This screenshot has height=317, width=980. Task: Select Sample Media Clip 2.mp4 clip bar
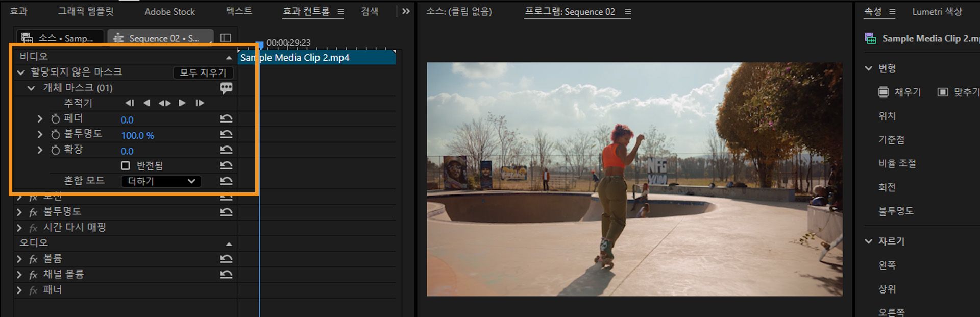[316, 58]
